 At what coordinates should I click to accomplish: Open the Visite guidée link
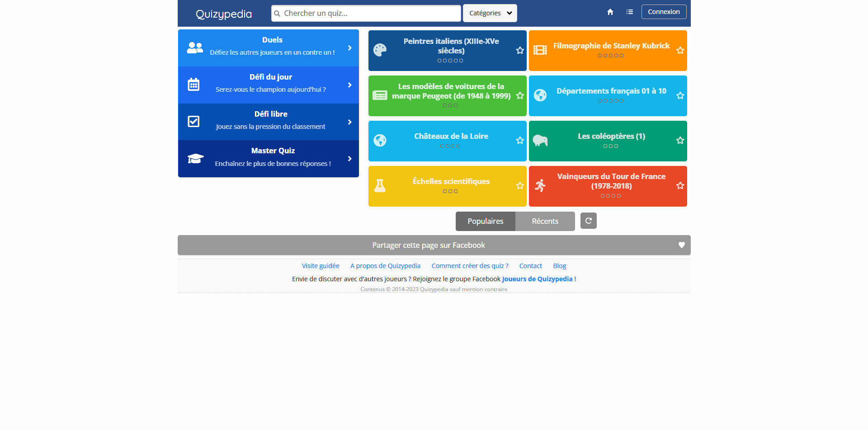(x=320, y=266)
